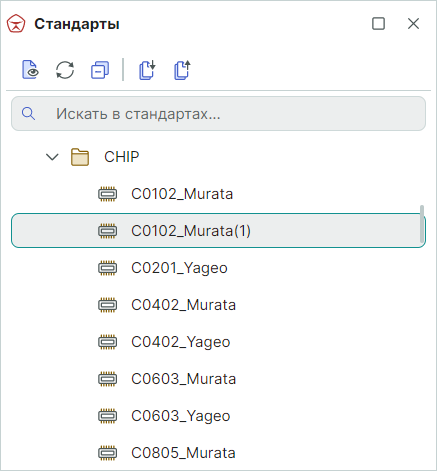This screenshot has height=471, width=437.
Task: Focus the Искать в стандартах search field
Action: click(x=218, y=114)
